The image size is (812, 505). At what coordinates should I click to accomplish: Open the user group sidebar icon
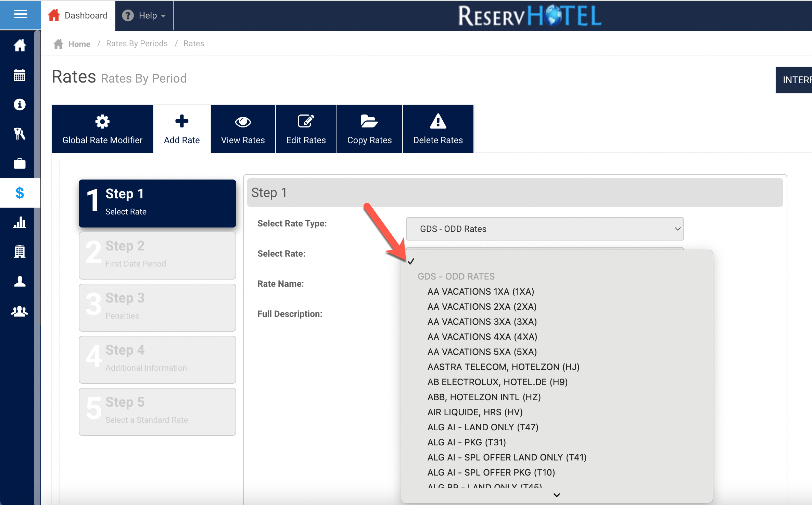pyautogui.click(x=20, y=311)
